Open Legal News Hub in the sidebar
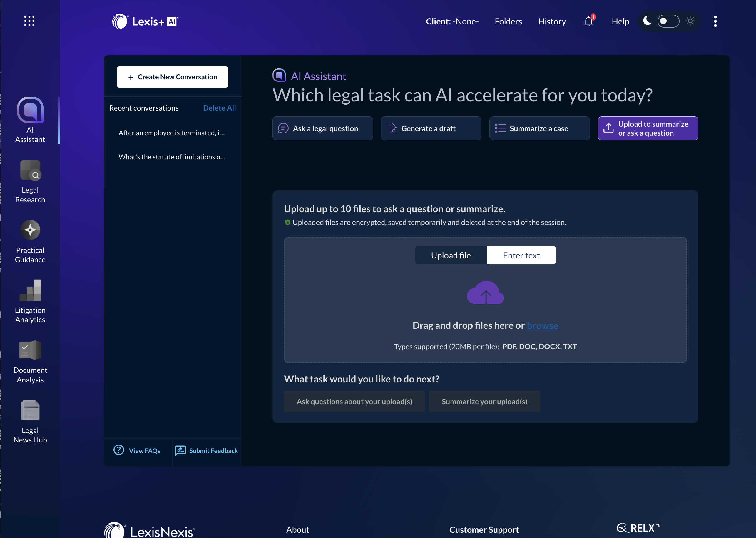Screen dimensions: 756x538 click(x=30, y=422)
